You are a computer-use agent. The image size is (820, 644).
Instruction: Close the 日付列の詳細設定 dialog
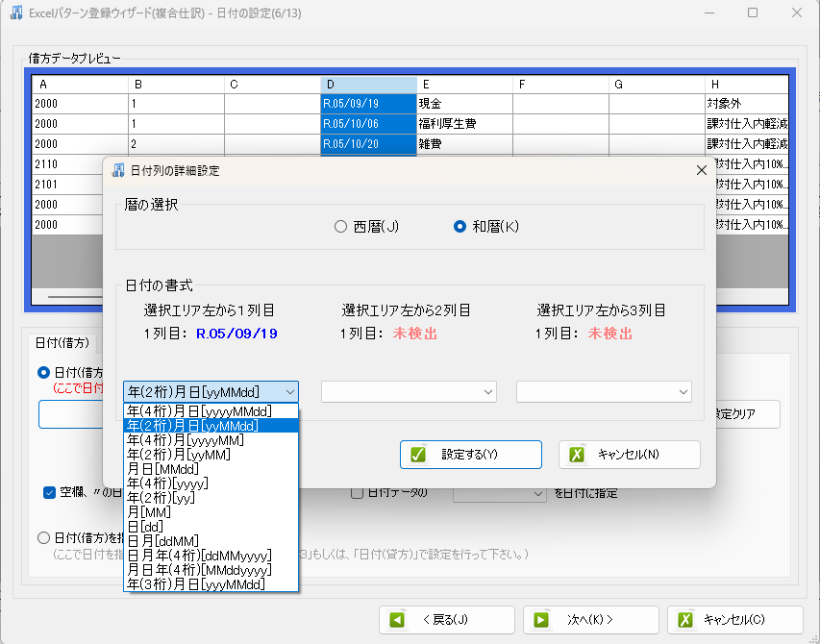pyautogui.click(x=701, y=170)
